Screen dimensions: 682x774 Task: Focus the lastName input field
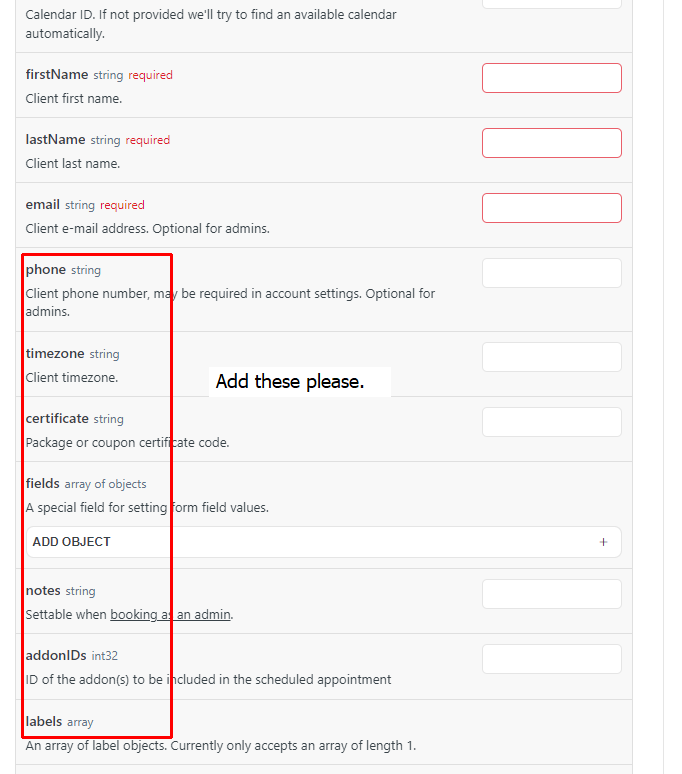(552, 143)
